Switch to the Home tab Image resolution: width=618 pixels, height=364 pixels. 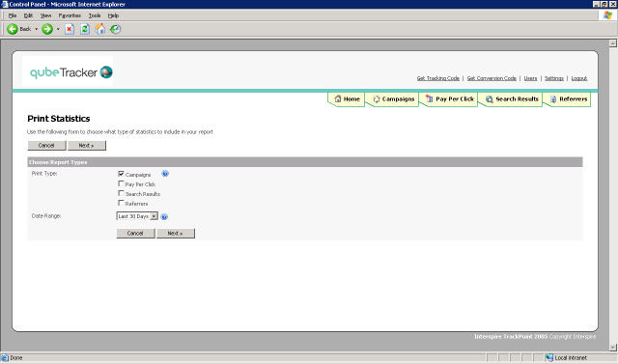(x=347, y=99)
